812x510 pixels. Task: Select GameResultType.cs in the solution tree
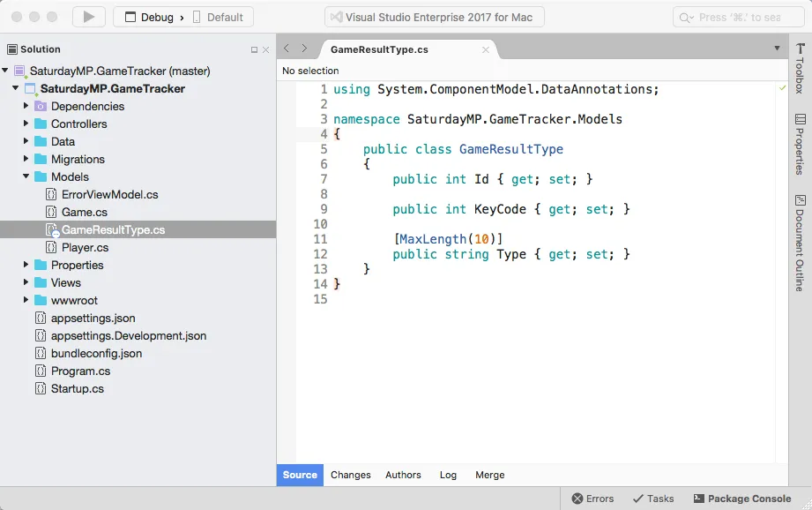coord(138,229)
